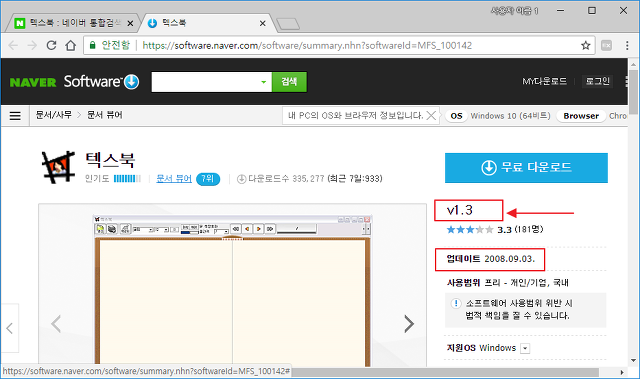
Task: Expand the 지원OS Windows dropdown
Action: pyautogui.click(x=525, y=348)
